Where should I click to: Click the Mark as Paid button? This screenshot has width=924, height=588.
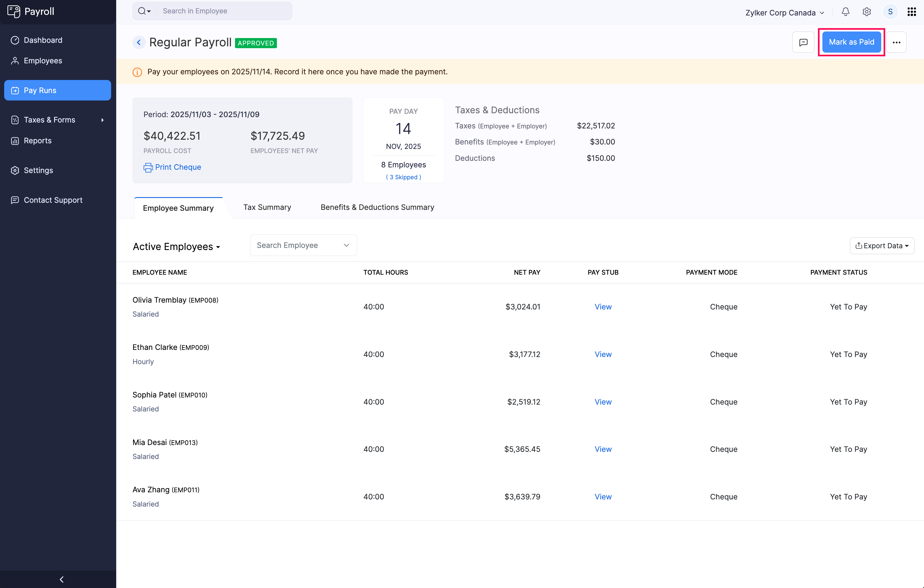pyautogui.click(x=851, y=42)
